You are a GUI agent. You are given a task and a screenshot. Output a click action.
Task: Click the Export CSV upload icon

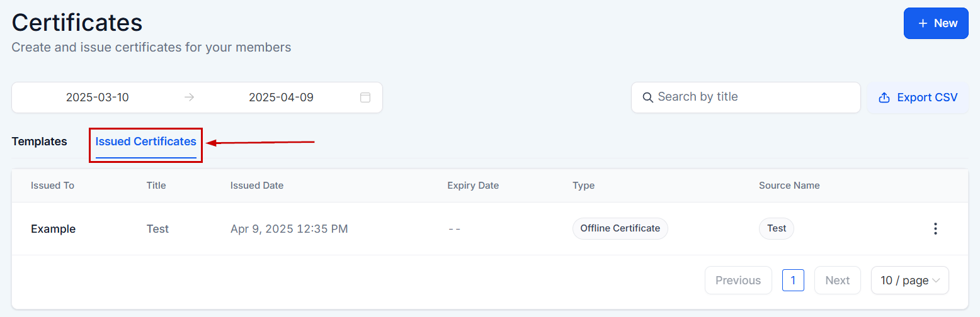click(x=884, y=97)
